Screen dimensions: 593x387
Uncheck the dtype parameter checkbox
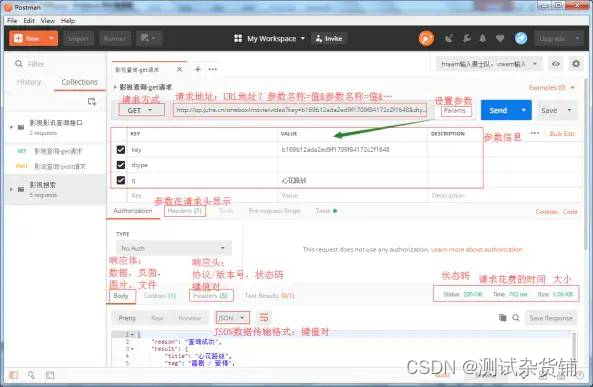(121, 165)
